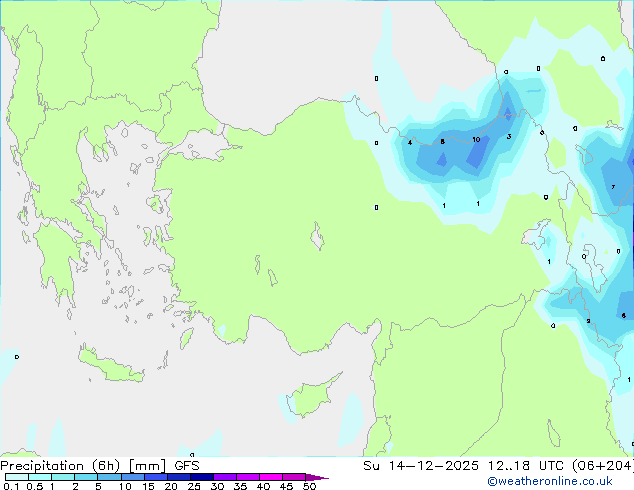Image resolution: width=634 pixels, height=490 pixels.
Task: Click the '4' precipitation value on map
Action: [x=410, y=142]
